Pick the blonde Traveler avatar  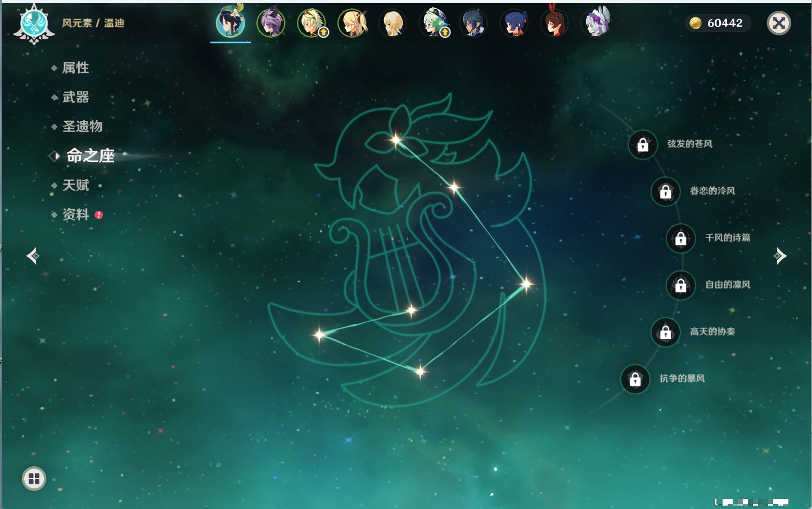click(x=393, y=23)
